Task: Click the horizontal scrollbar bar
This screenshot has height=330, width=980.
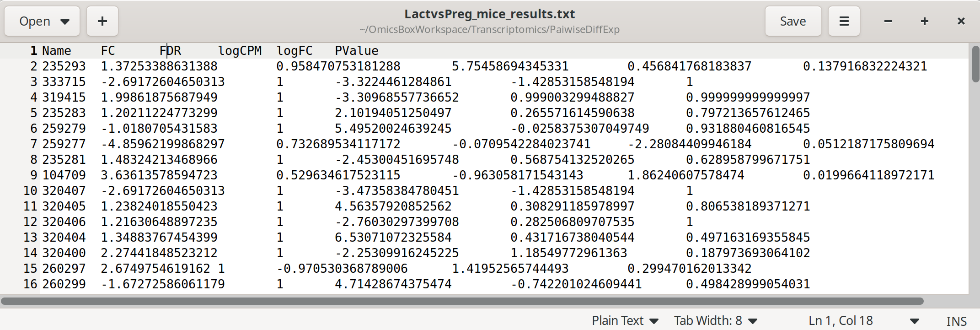Action: (x=462, y=301)
